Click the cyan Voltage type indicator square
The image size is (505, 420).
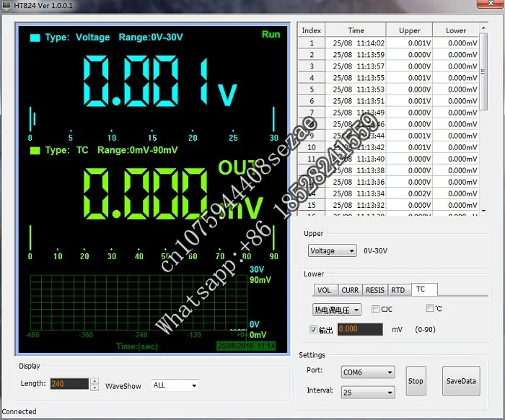[35, 38]
